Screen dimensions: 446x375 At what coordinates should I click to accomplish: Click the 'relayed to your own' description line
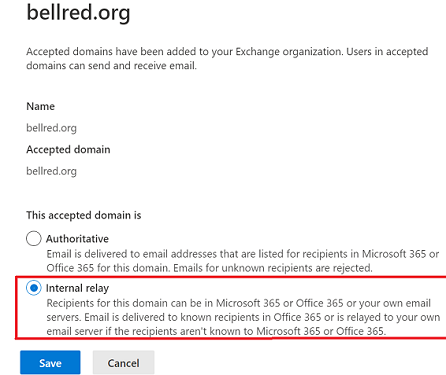[x=243, y=317]
